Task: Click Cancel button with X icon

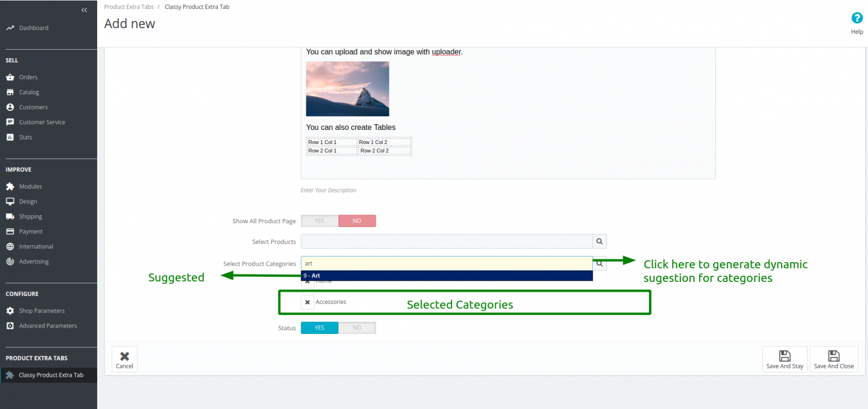Action: [x=124, y=359]
